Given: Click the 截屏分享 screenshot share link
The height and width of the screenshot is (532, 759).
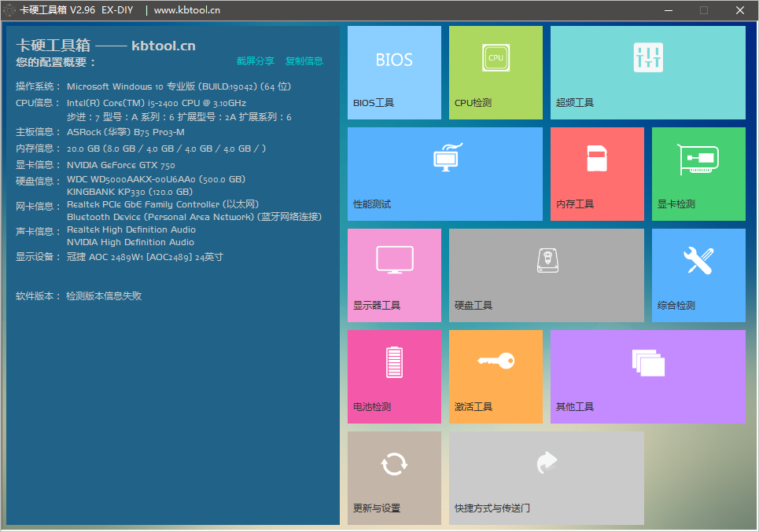Looking at the screenshot, I should pos(255,61).
